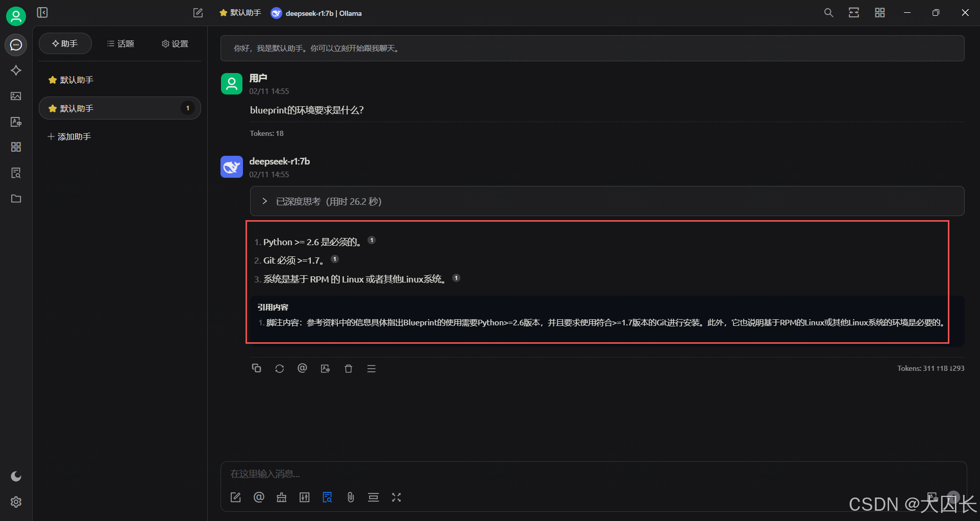Switch to the 话题 tab
This screenshot has height=521, width=980.
(120, 43)
